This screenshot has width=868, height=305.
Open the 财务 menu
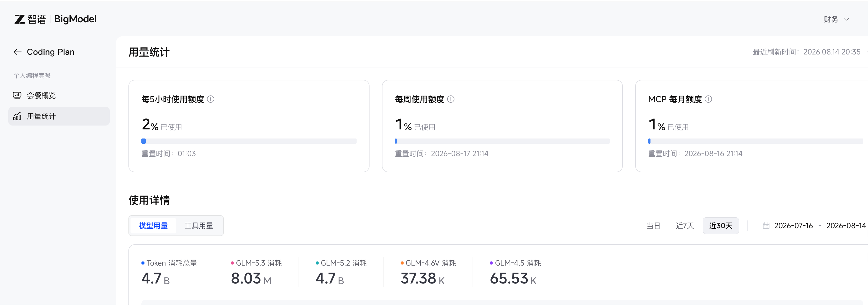pos(837,19)
